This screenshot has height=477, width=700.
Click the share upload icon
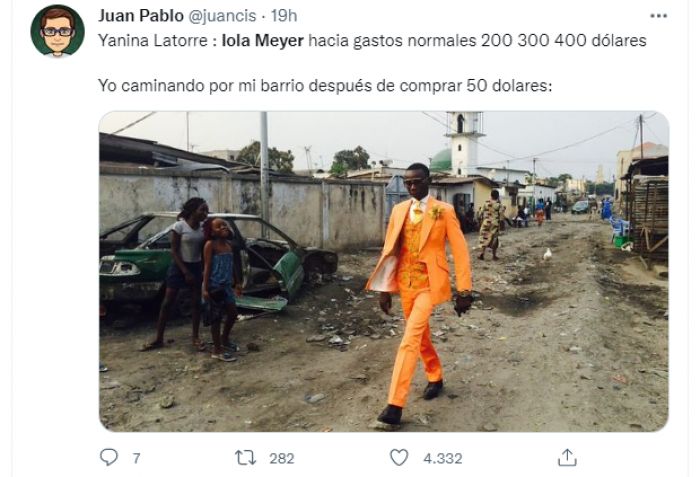point(567,457)
